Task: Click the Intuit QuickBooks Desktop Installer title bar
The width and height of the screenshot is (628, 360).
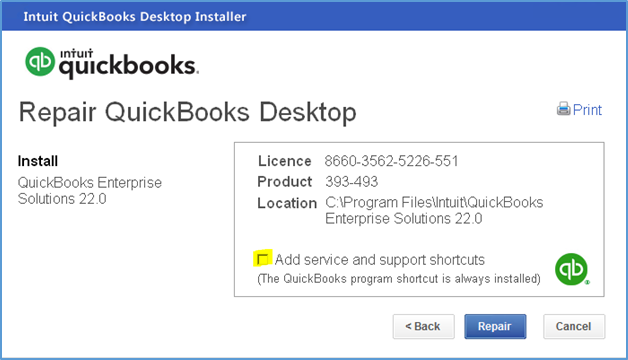Action: (x=314, y=16)
